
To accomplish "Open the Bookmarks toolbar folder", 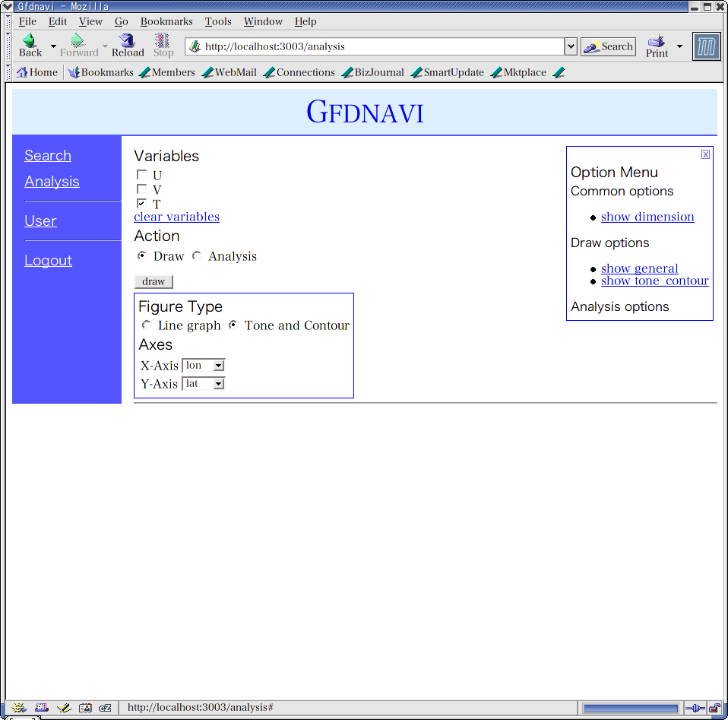I will click(x=100, y=72).
